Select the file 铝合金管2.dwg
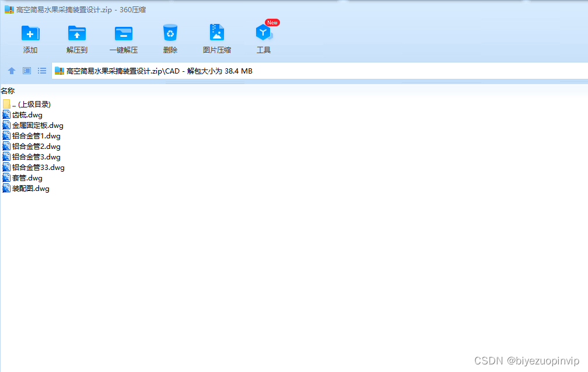Screen dimensions: 588x372 tap(32, 147)
